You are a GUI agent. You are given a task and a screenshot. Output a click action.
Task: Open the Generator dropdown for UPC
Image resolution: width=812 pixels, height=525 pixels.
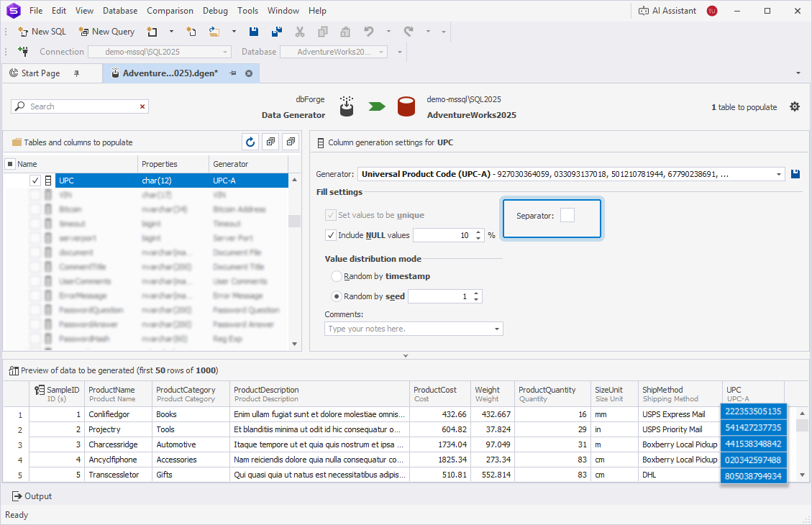779,175
